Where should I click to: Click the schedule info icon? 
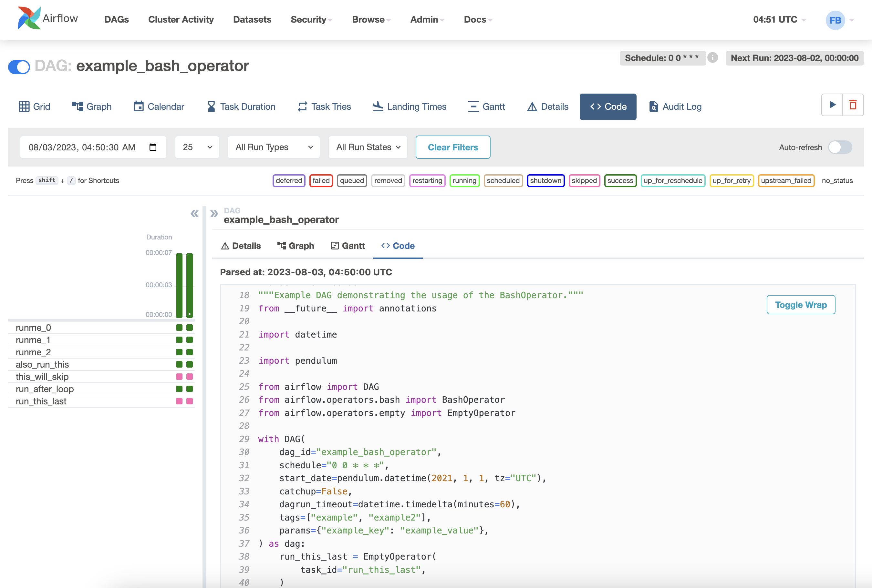point(712,58)
